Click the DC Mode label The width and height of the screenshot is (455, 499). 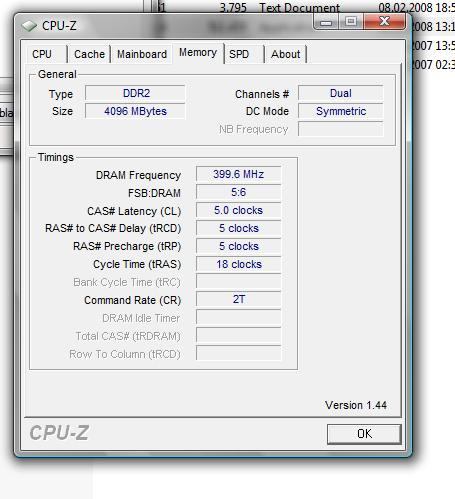pyautogui.click(x=267, y=111)
